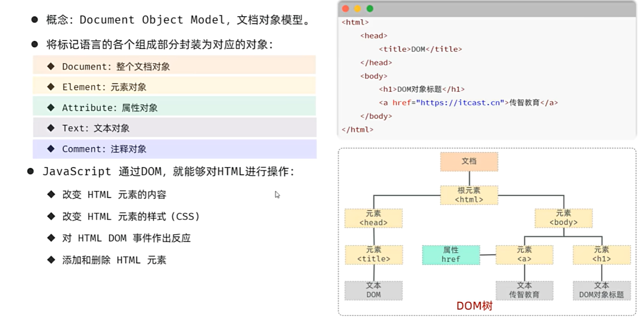Click the '属性 href' tree node
The width and height of the screenshot is (644, 317).
click(451, 255)
